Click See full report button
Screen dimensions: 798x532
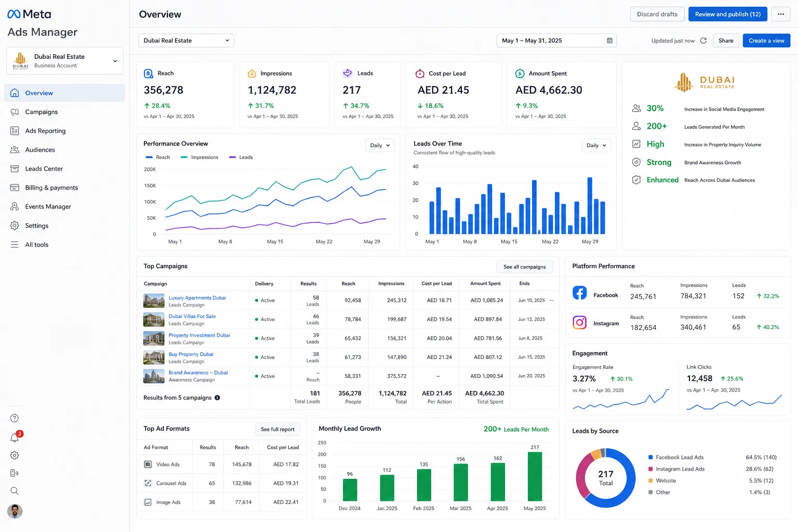tap(277, 429)
